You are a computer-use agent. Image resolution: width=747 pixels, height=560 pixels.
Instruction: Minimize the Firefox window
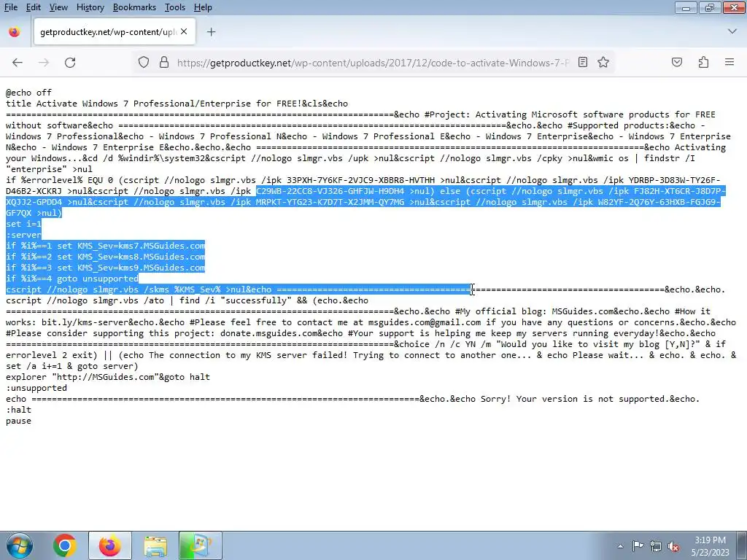tap(686, 7)
